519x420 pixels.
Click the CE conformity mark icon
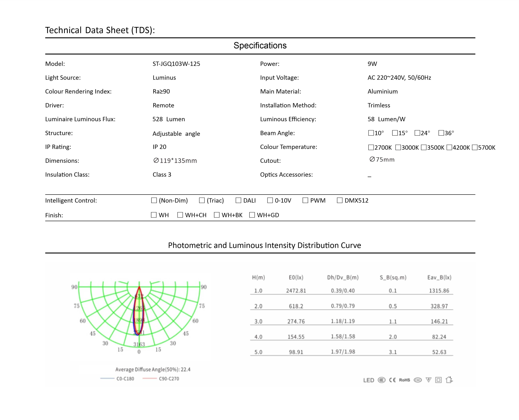[392, 380]
